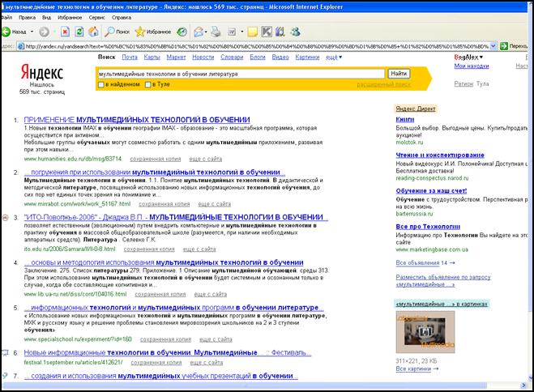Image resolution: width=534 pixels, height=392 pixels.
Task: Click the 'Все картинки' link
Action: pyautogui.click(x=417, y=369)
